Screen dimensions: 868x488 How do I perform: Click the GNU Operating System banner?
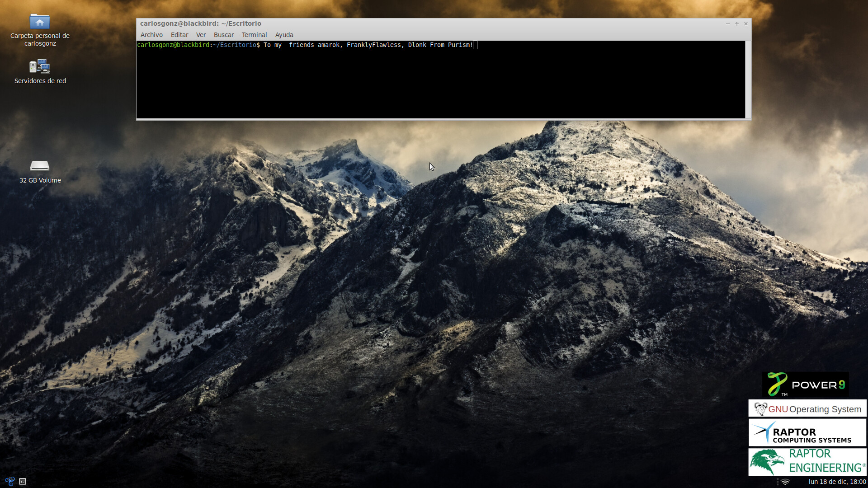(x=807, y=409)
